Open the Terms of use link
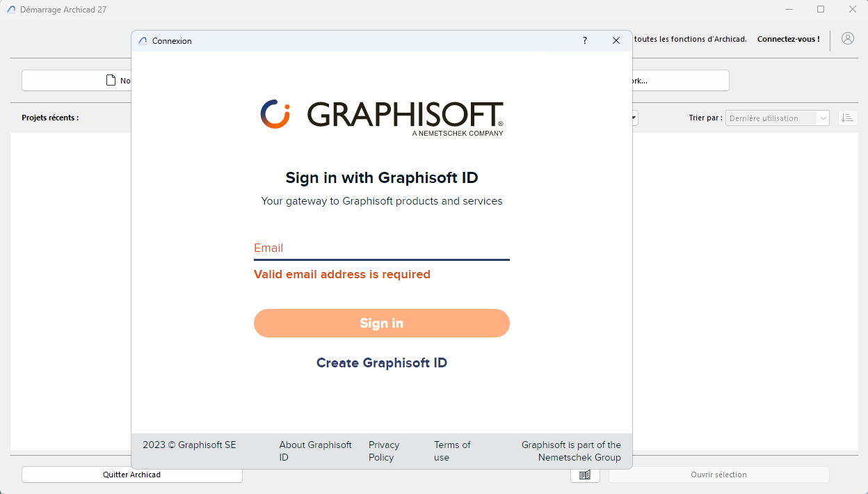Viewport: 868px width, 494px height. [452, 451]
